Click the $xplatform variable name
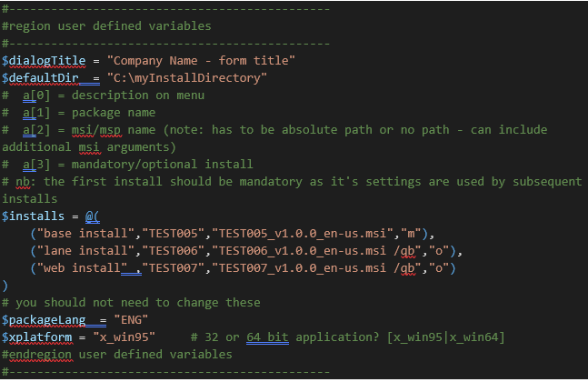Screen dimensions: 588x382 point(38,337)
